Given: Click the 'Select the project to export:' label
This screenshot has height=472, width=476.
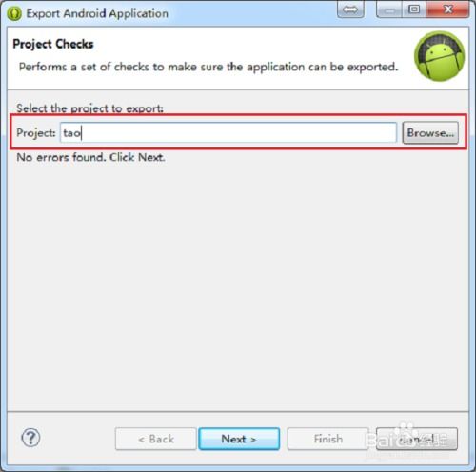Looking at the screenshot, I should (89, 108).
